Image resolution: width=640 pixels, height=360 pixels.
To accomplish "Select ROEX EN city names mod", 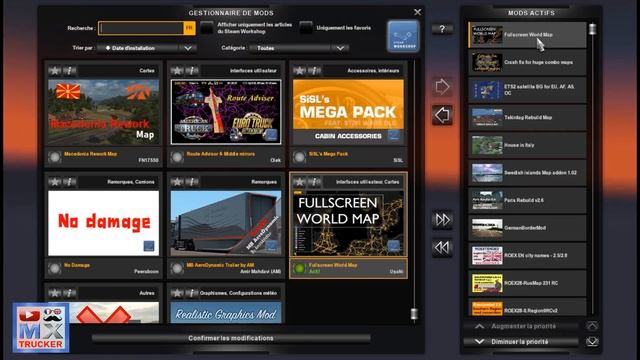I will (x=527, y=255).
